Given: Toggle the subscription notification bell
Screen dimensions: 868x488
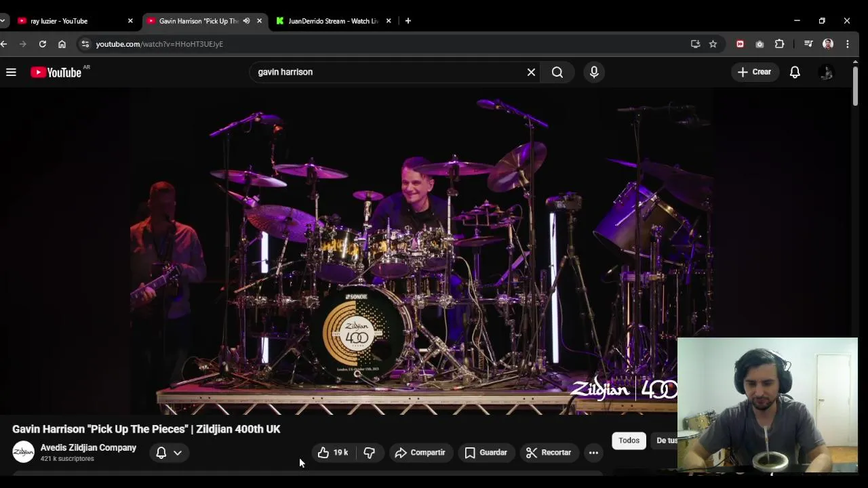Looking at the screenshot, I should tap(161, 453).
